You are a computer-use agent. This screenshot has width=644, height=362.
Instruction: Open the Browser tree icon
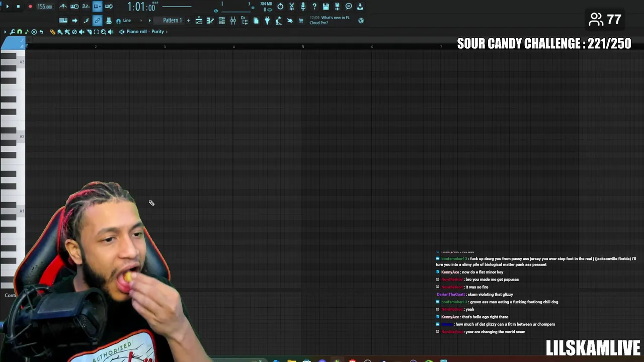244,21
